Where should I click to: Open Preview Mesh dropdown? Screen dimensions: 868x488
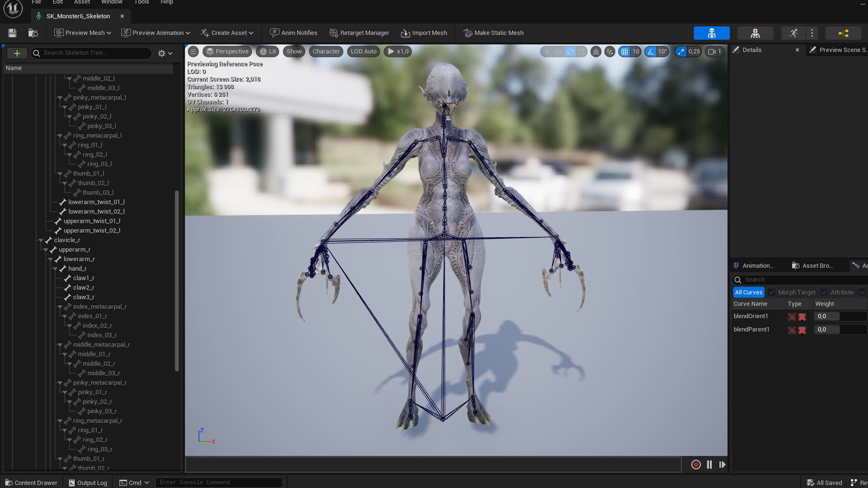tap(82, 33)
